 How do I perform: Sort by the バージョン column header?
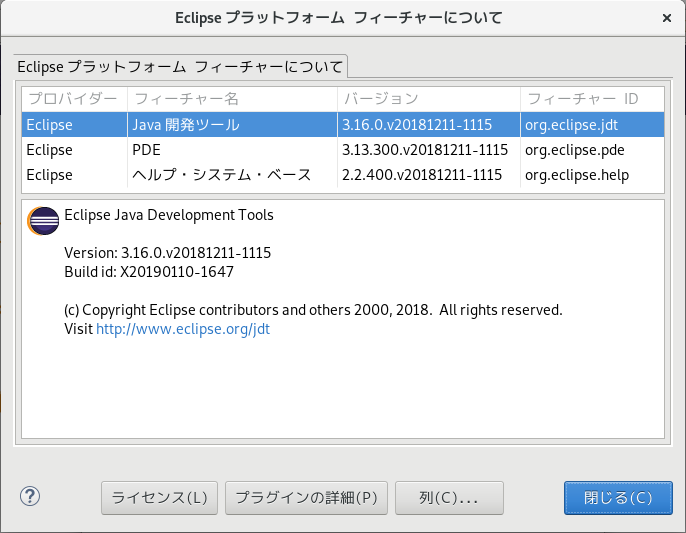[x=429, y=99]
